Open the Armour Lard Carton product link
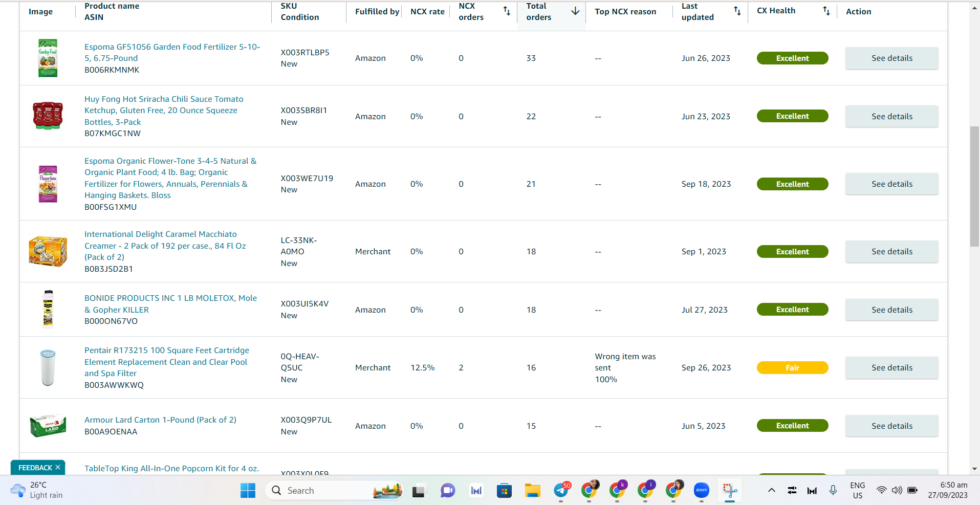980x505 pixels. click(160, 420)
